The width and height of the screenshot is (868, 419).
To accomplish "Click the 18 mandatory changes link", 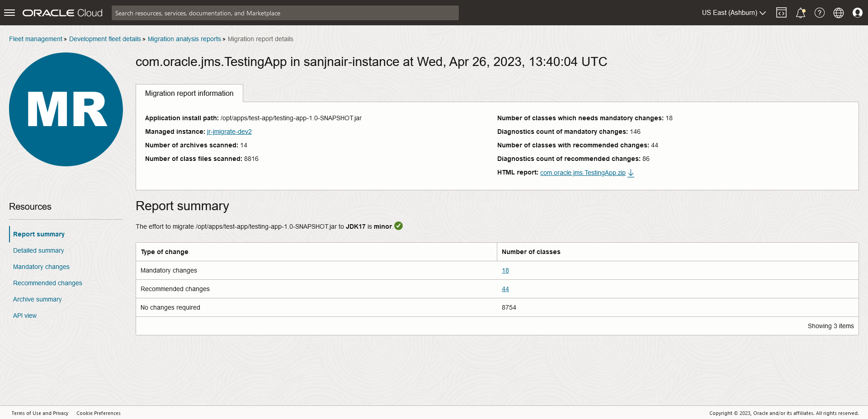I will point(505,270).
